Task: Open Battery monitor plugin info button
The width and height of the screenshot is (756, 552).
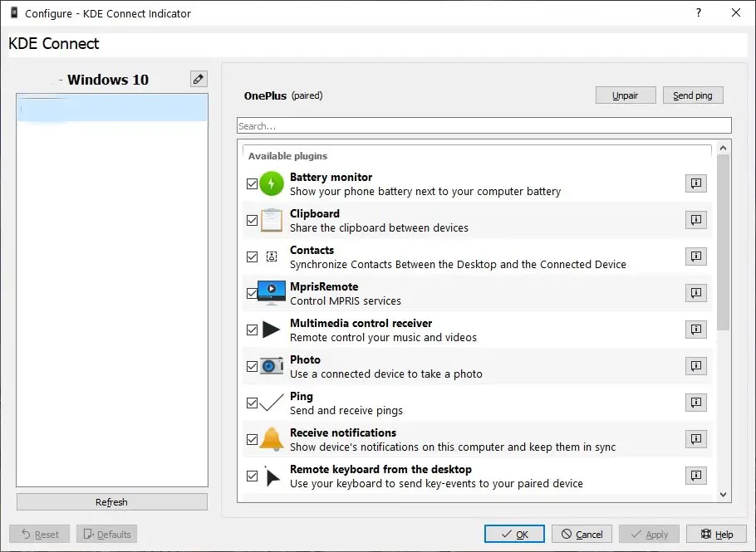Action: tap(695, 183)
